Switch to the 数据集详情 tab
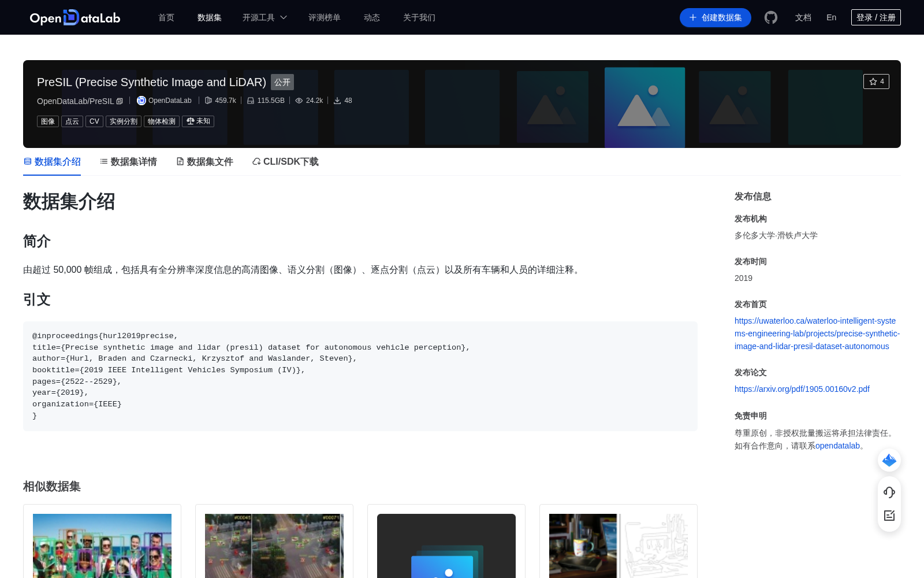Image resolution: width=924 pixels, height=578 pixels. pyautogui.click(x=128, y=162)
